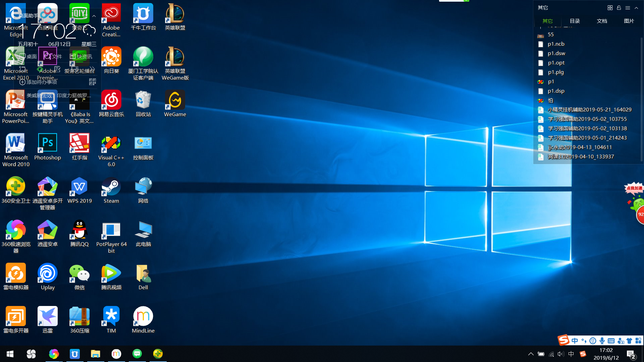Expand more tools chevron in 桌面助手

pos(92,69)
